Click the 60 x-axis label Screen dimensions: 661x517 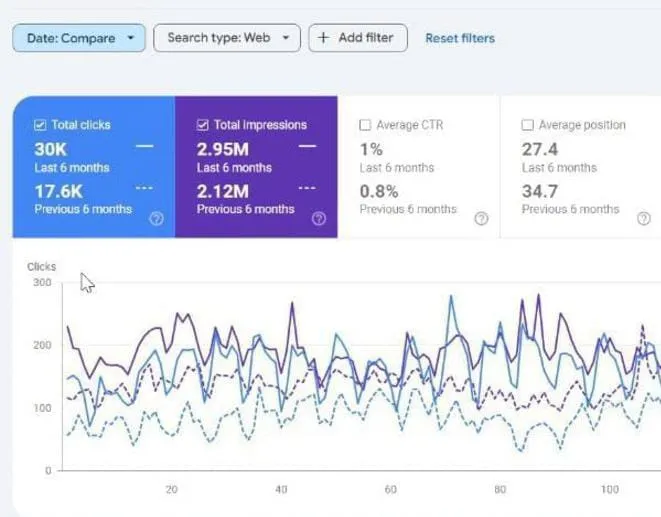pos(390,489)
